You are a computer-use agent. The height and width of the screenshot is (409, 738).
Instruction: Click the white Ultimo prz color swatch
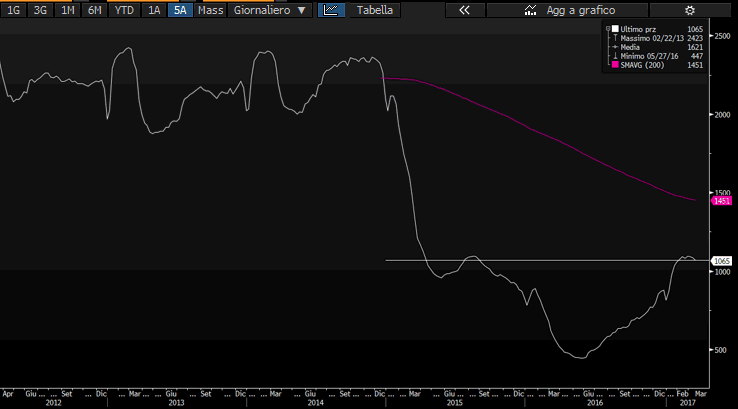coord(615,29)
